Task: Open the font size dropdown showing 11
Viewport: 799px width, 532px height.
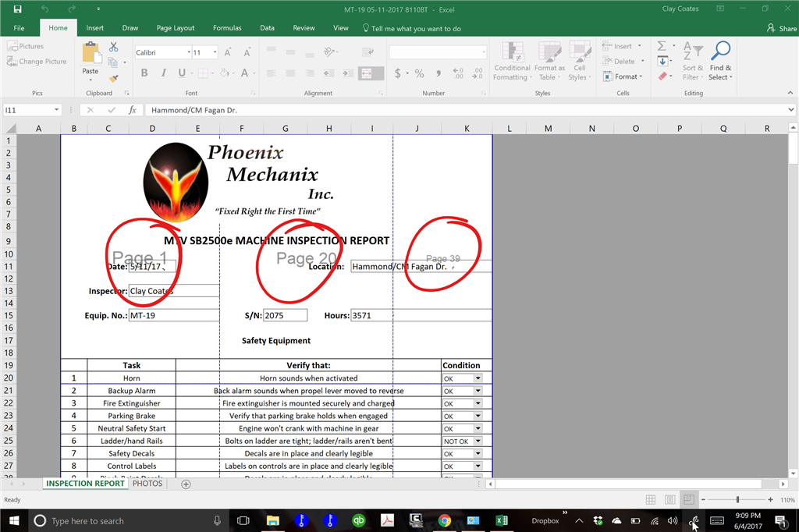Action: tap(215, 52)
